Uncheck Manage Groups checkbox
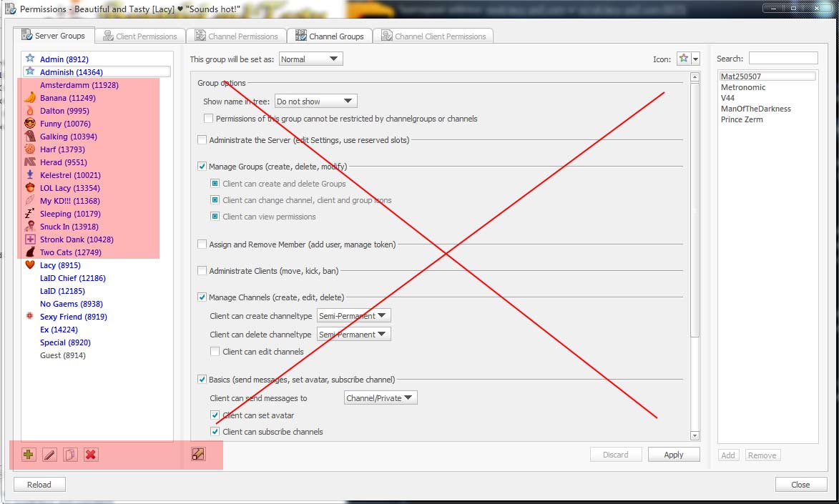 click(202, 167)
